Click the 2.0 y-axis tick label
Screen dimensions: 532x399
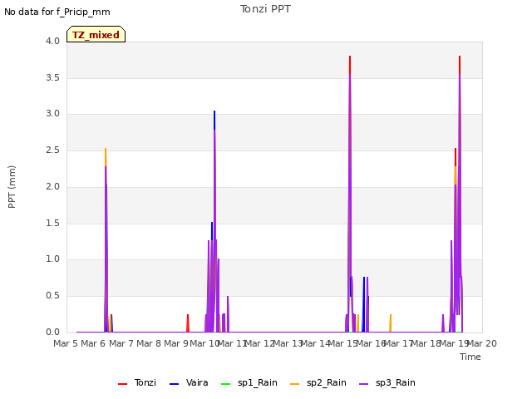[53, 186]
